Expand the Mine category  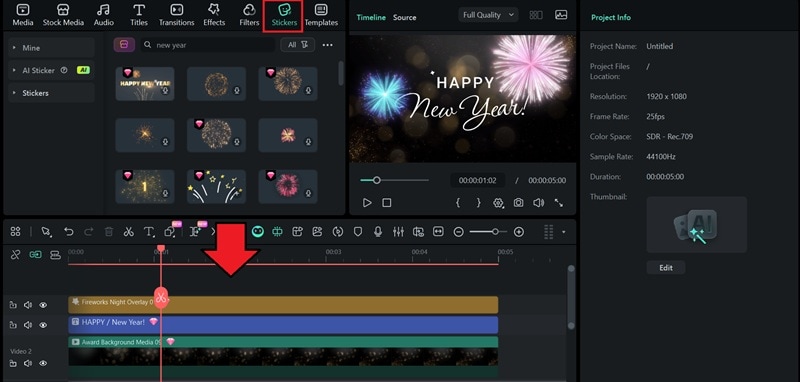tap(51, 47)
